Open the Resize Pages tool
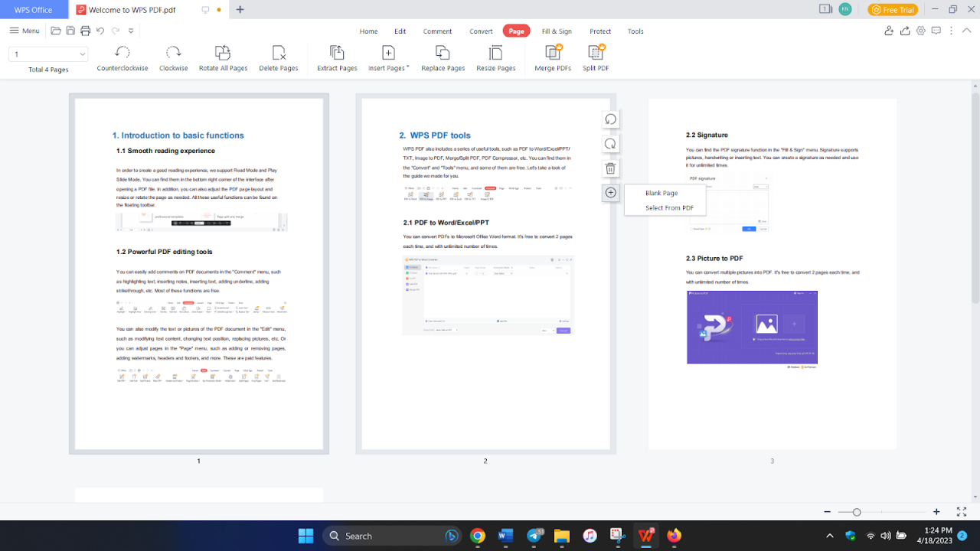The height and width of the screenshot is (551, 980). (x=495, y=57)
